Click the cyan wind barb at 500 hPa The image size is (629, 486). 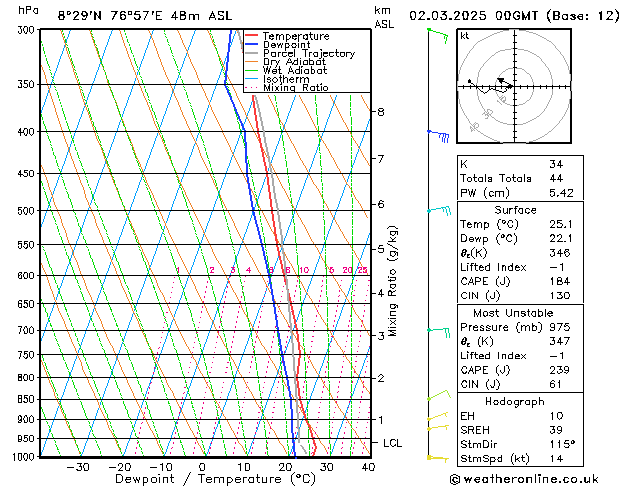438,210
